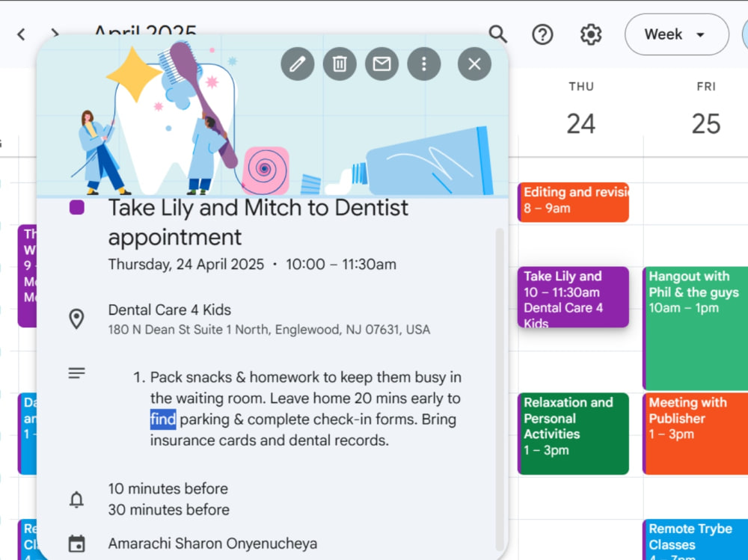Click the date Thursday, 24 April 2025
The image size is (748, 560).
pos(186,264)
